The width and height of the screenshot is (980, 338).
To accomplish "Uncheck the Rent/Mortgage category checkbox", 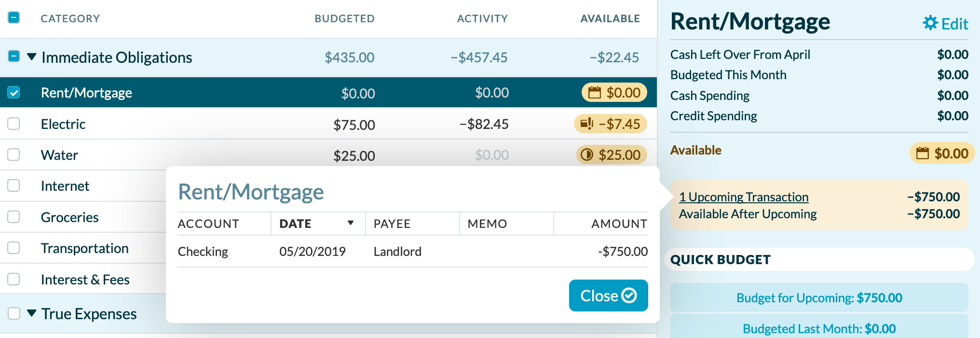I will click(x=14, y=92).
